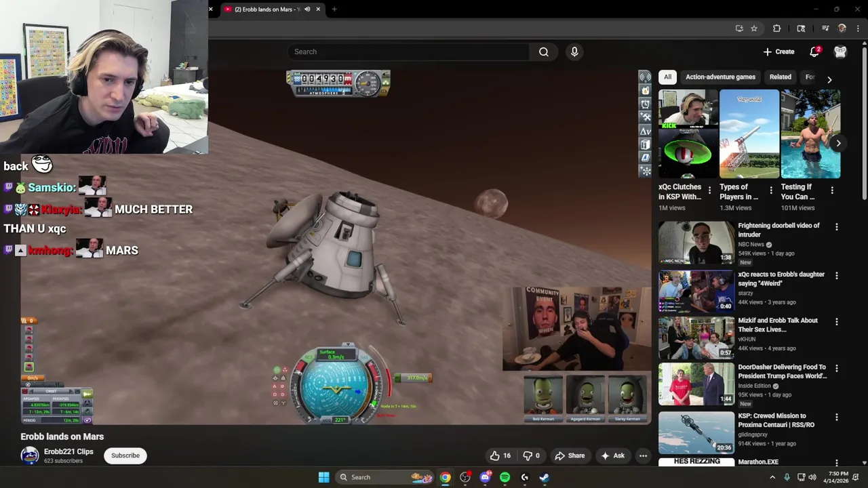Viewport: 868px width, 488px height.
Task: Open Discord from the taskbar
Action: (x=485, y=477)
